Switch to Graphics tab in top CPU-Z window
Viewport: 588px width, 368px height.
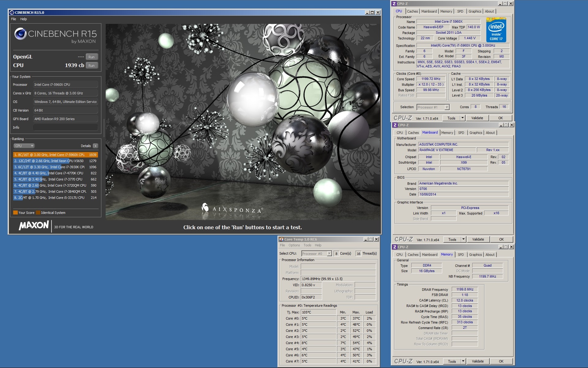(475, 11)
